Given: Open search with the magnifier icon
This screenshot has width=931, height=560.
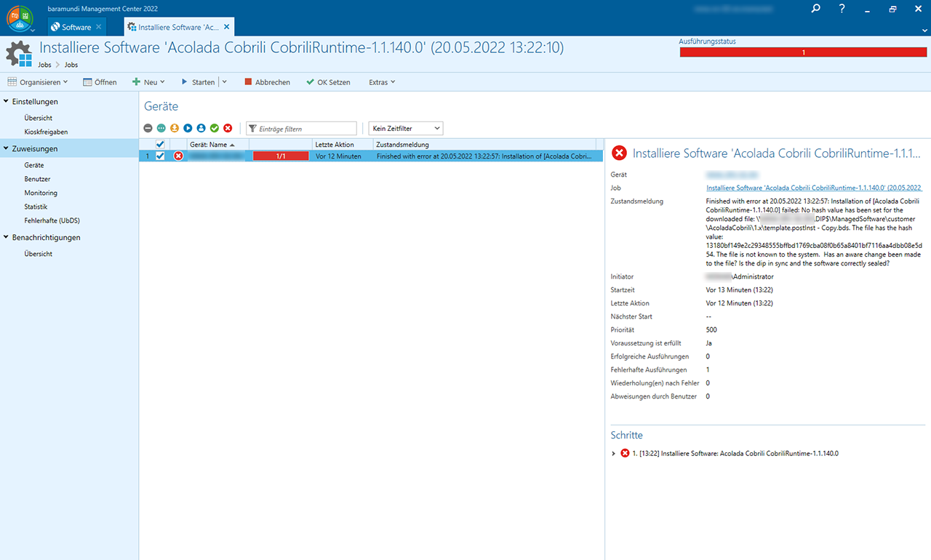Looking at the screenshot, I should click(x=815, y=9).
